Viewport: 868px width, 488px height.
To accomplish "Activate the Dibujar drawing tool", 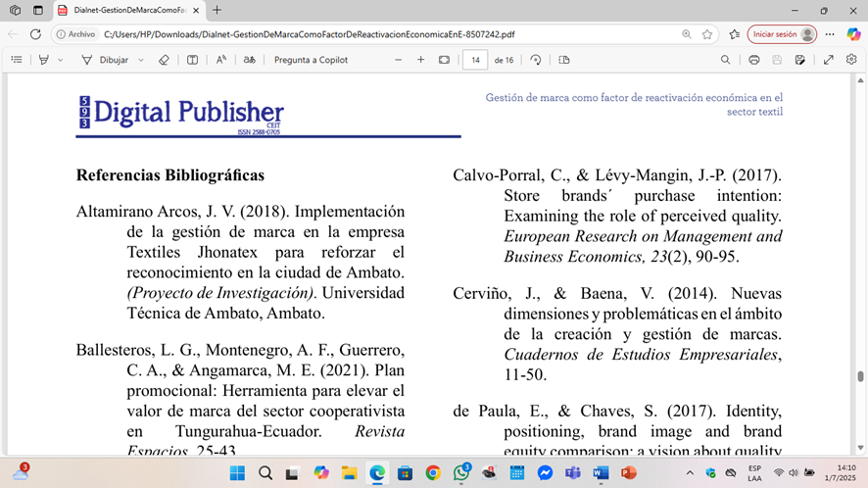I will click(x=105, y=60).
